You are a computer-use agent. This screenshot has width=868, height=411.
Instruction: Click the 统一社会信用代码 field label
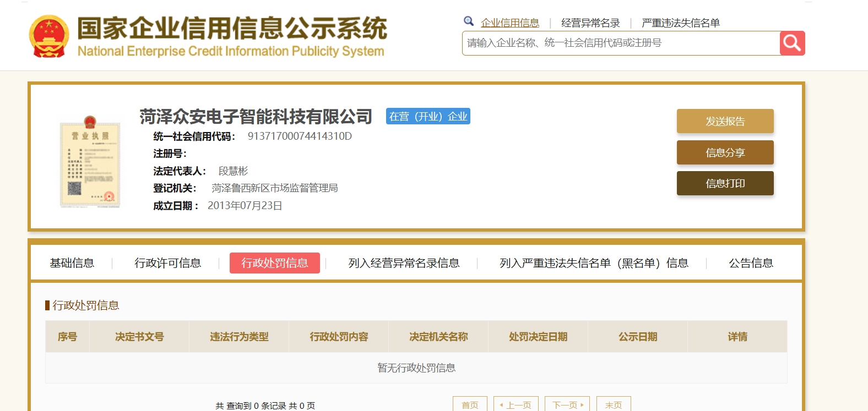(194, 136)
